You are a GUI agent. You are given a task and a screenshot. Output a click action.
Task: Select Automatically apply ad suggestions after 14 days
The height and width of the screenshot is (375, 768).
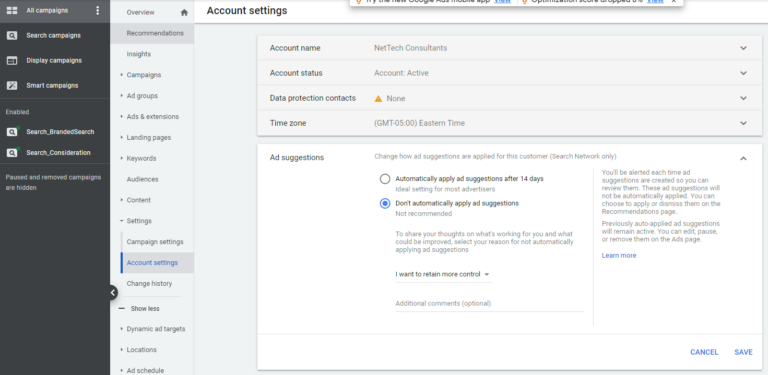(385, 179)
